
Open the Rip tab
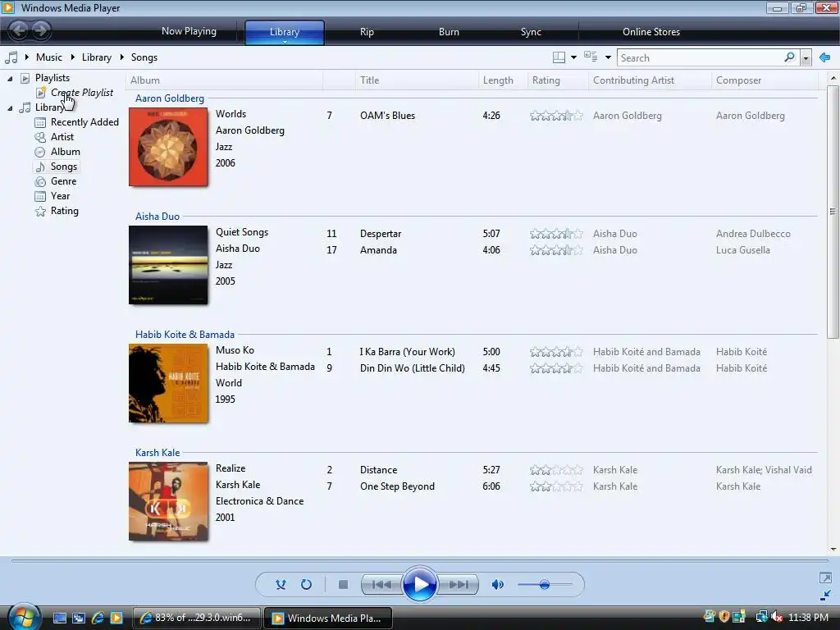coord(367,32)
